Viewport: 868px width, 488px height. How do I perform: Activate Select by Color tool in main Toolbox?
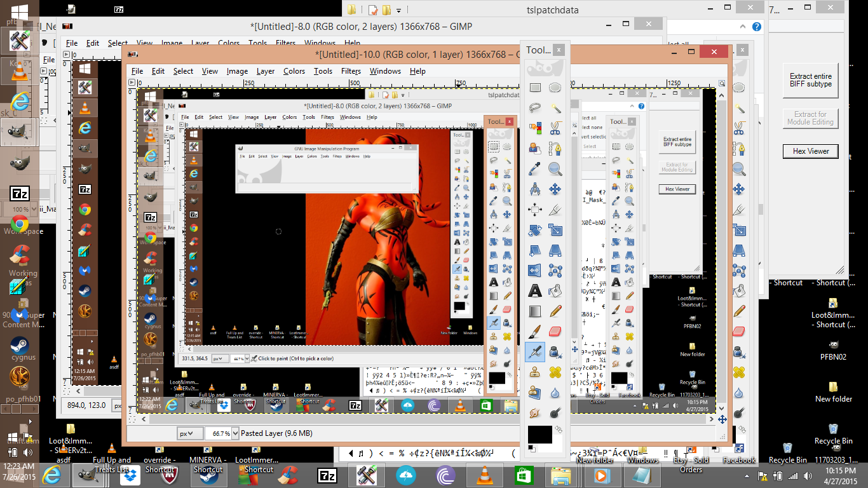(x=535, y=128)
